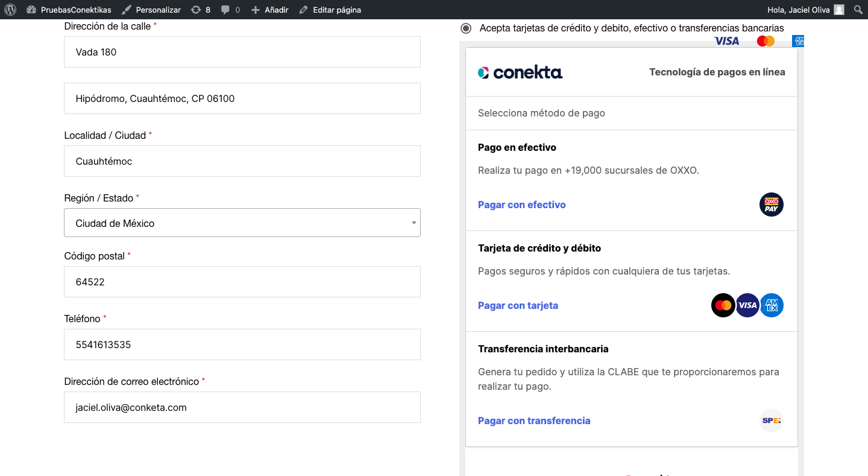Click the personalizar brush icon
This screenshot has width=868, height=476.
pos(126,10)
